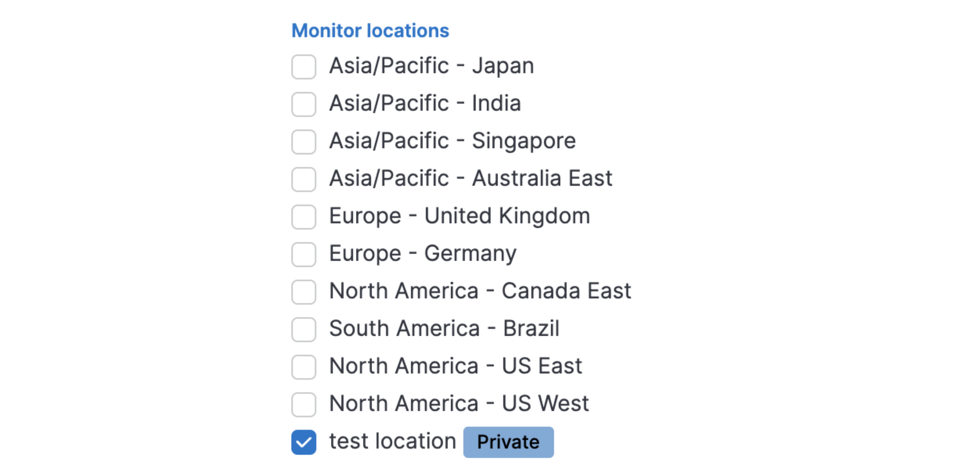Check Europe - United Kingdom
Image resolution: width=980 pixels, height=472 pixels.
(x=303, y=216)
